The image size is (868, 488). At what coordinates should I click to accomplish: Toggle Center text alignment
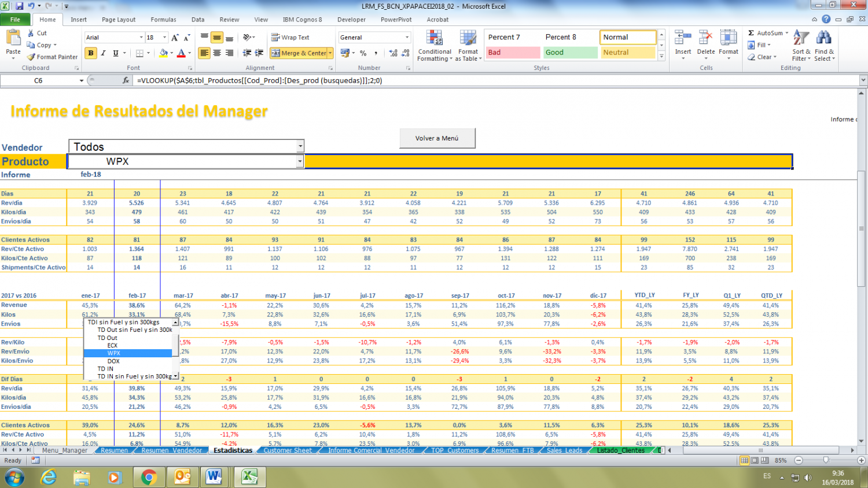coord(217,53)
